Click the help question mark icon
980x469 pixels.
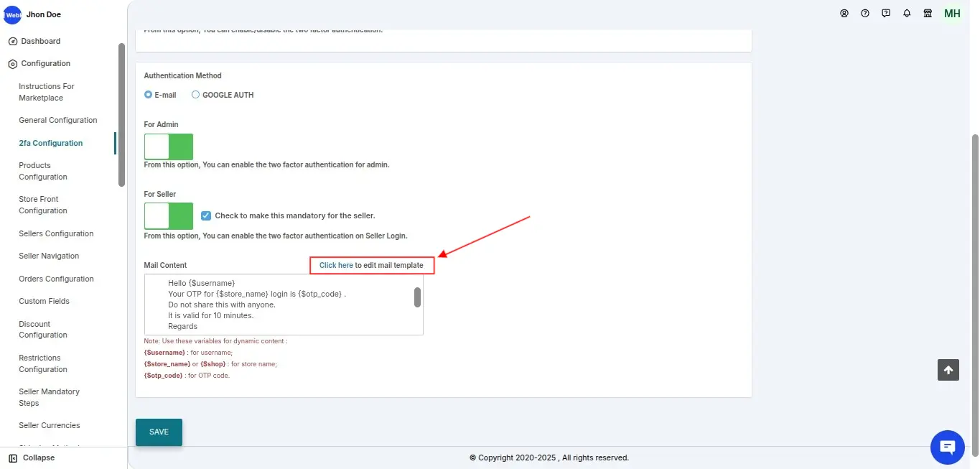[865, 13]
